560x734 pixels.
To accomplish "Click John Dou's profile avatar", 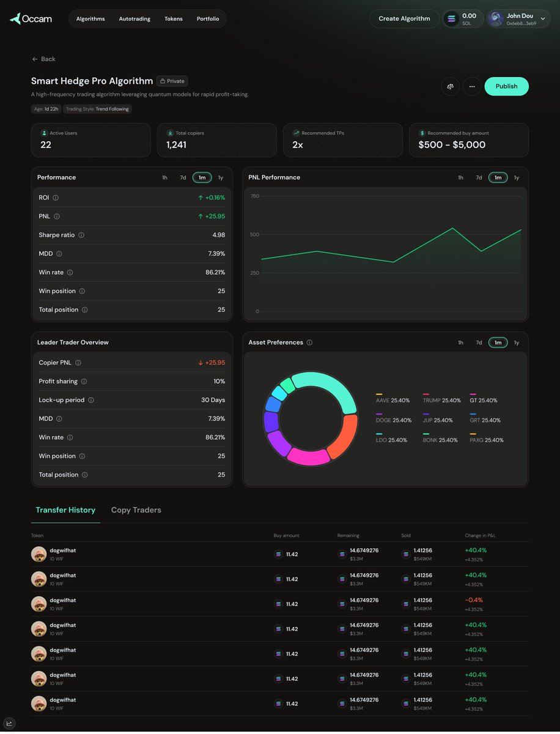I will point(496,19).
